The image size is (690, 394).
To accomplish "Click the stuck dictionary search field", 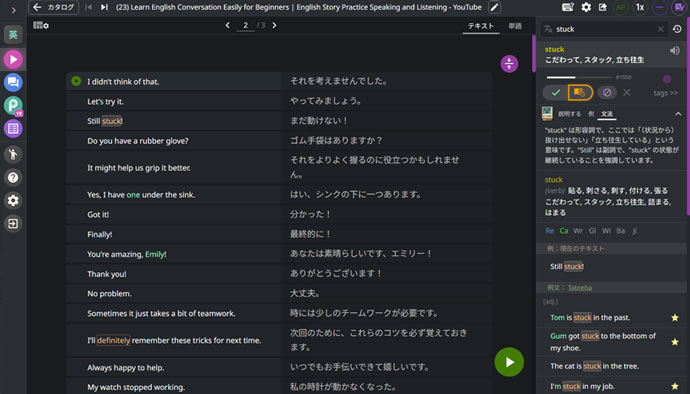I will [604, 29].
